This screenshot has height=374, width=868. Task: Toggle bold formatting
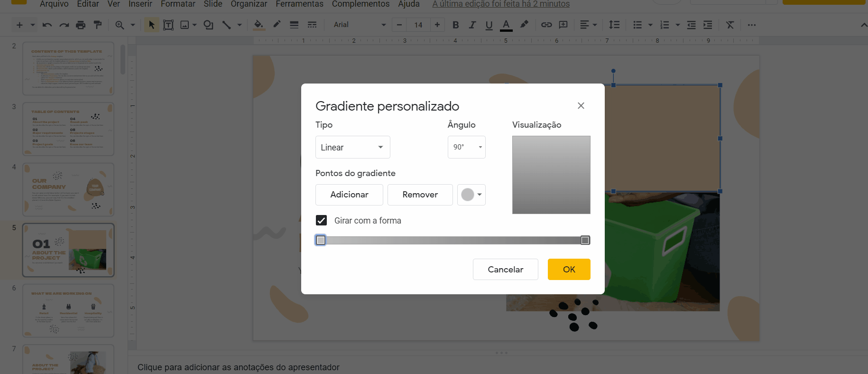click(x=456, y=25)
